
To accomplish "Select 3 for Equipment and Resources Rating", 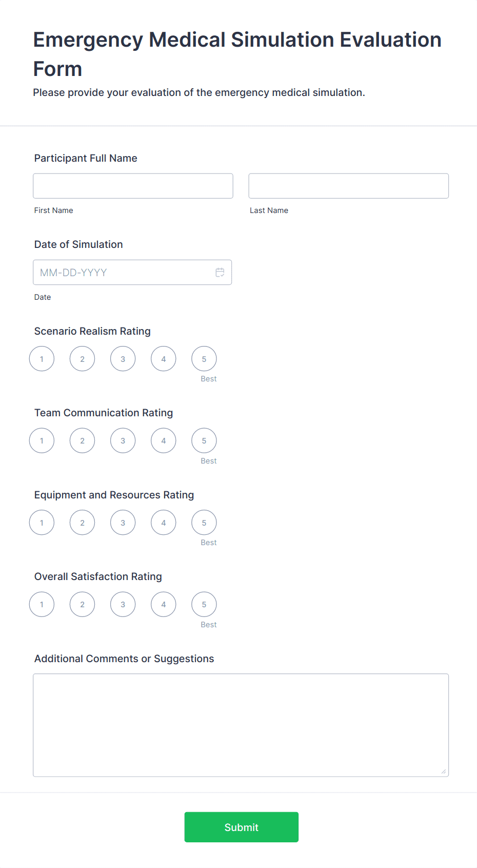I will (x=123, y=523).
